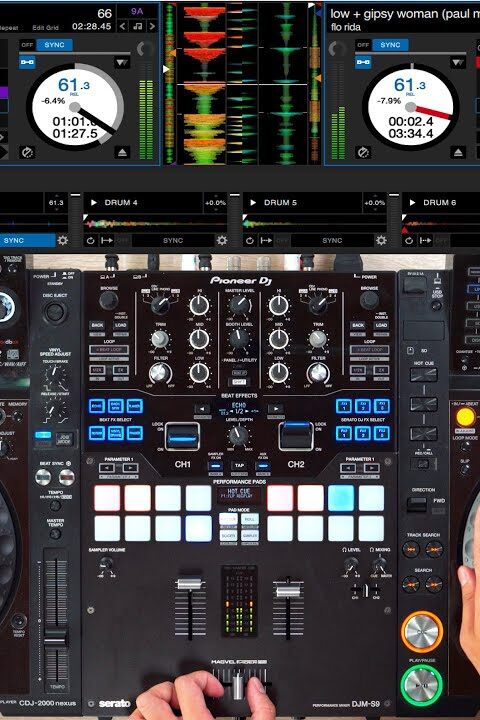Shift the key up with the right arrow

pyautogui.click(x=152, y=27)
